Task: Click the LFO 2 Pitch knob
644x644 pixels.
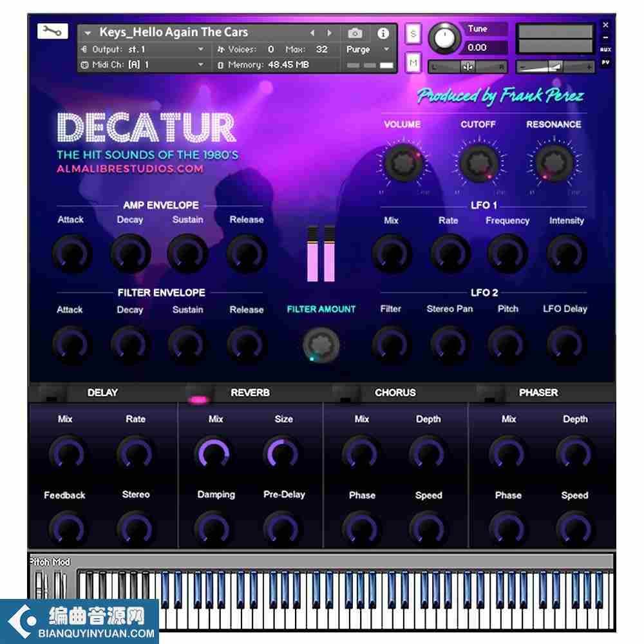Action: coord(507,345)
